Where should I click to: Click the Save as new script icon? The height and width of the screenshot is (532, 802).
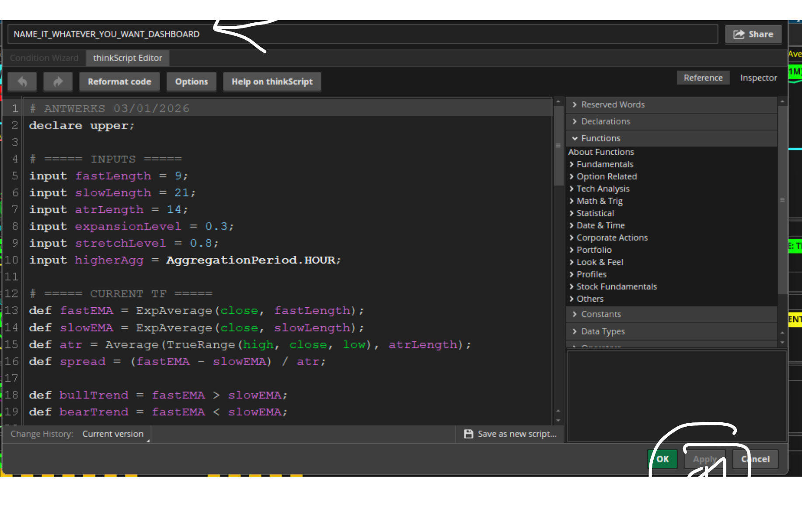coord(468,434)
